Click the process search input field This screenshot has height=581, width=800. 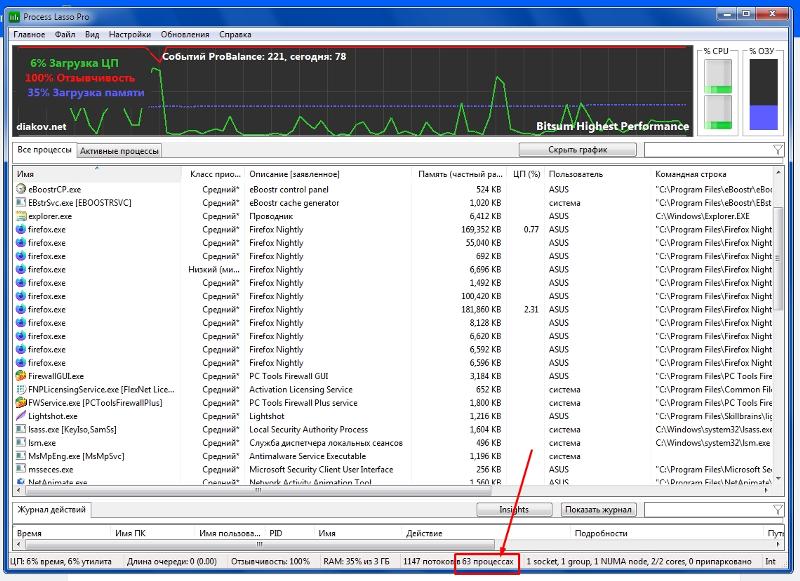708,150
